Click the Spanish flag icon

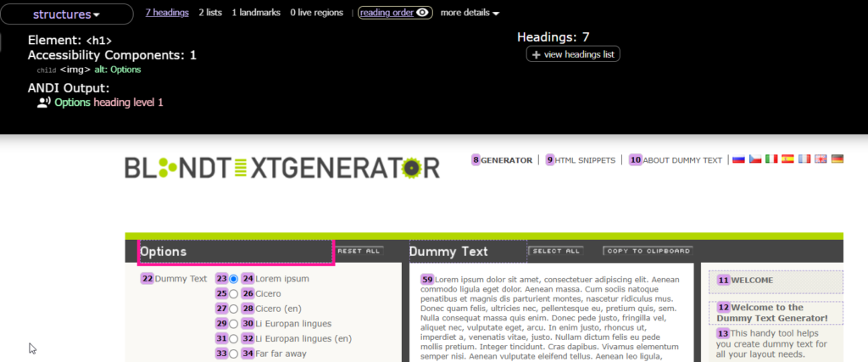coord(787,159)
